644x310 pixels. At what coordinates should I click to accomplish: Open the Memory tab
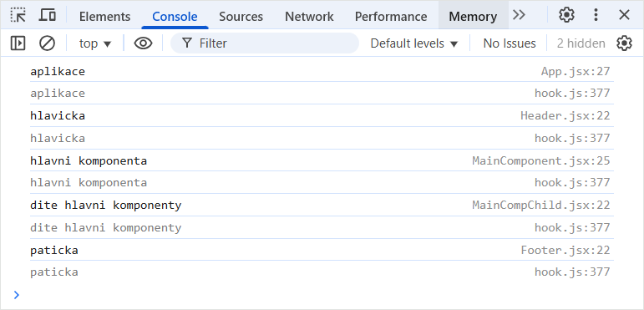pyautogui.click(x=473, y=17)
